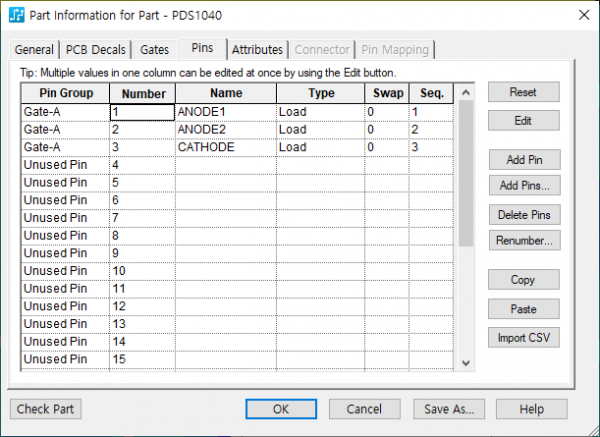Switch to the General tab
The image size is (600, 437).
click(34, 49)
